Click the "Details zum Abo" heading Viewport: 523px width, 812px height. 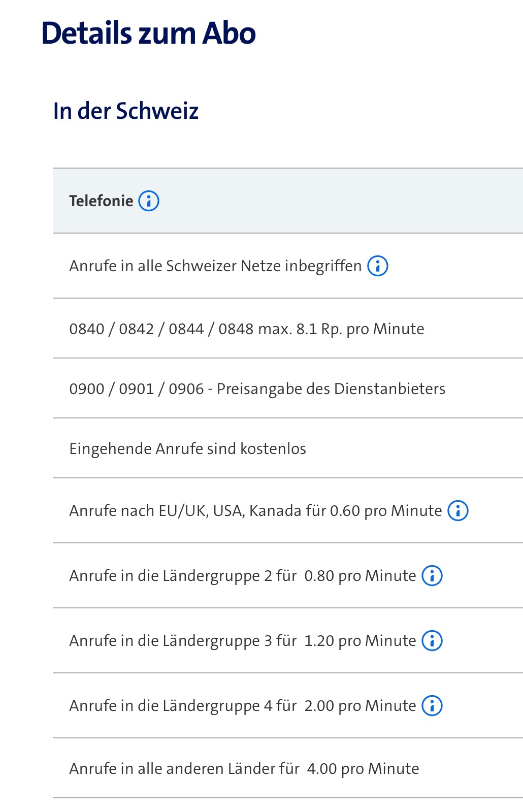pos(148,34)
